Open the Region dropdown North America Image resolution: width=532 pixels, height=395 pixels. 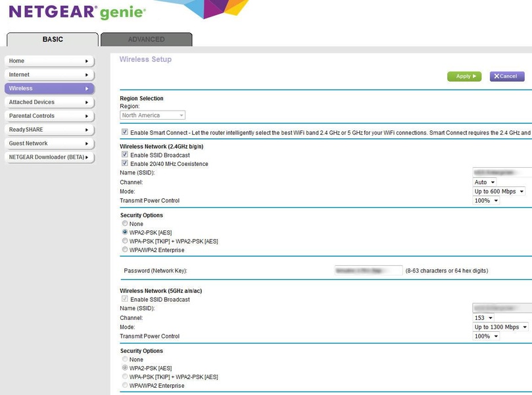pyautogui.click(x=153, y=115)
